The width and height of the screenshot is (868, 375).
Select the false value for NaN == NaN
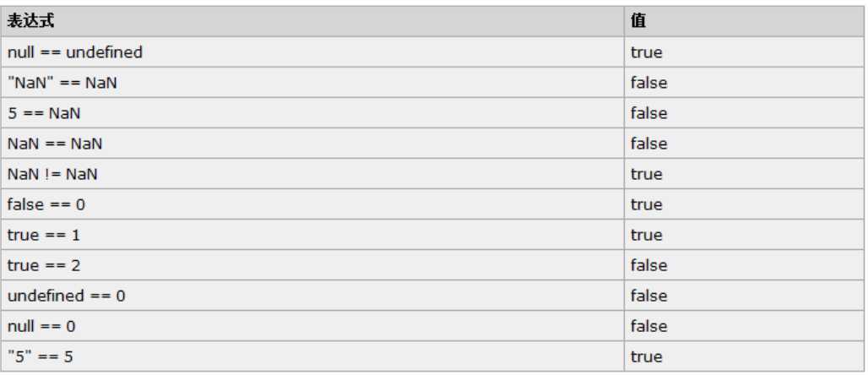click(744, 144)
